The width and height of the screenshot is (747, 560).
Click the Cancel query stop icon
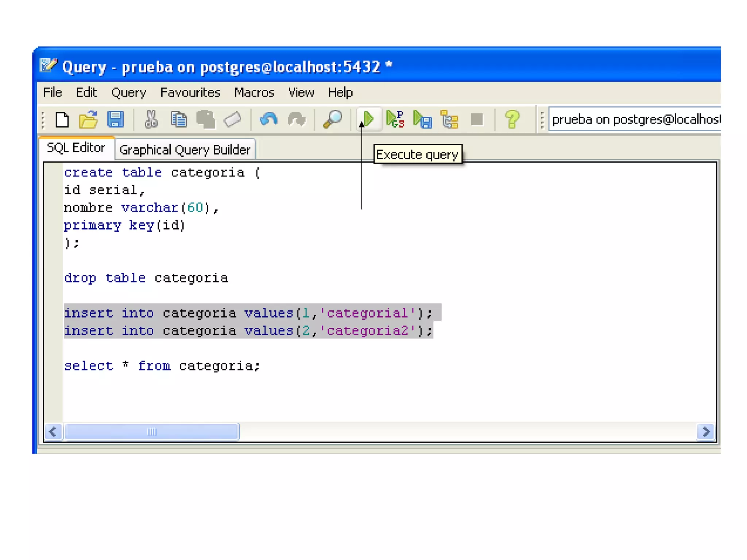click(x=477, y=119)
